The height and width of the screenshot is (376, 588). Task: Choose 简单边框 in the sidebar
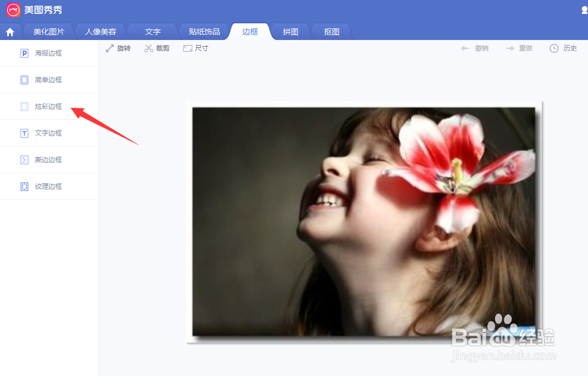coord(49,80)
